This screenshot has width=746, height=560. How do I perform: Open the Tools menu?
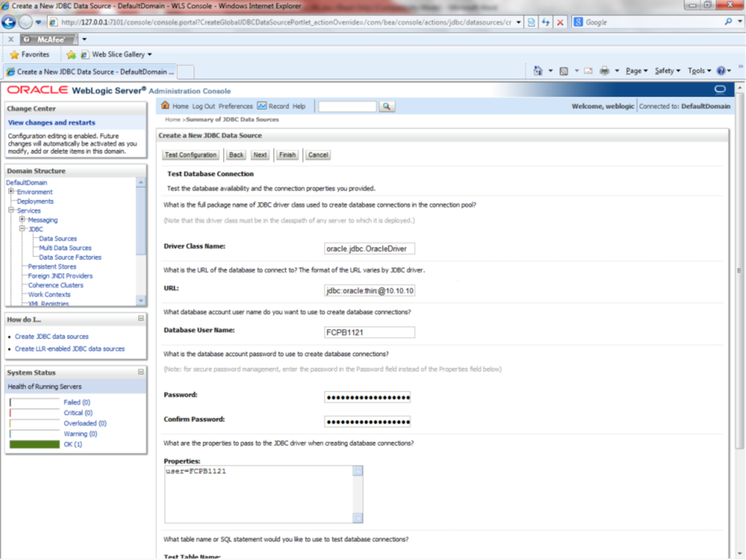699,71
